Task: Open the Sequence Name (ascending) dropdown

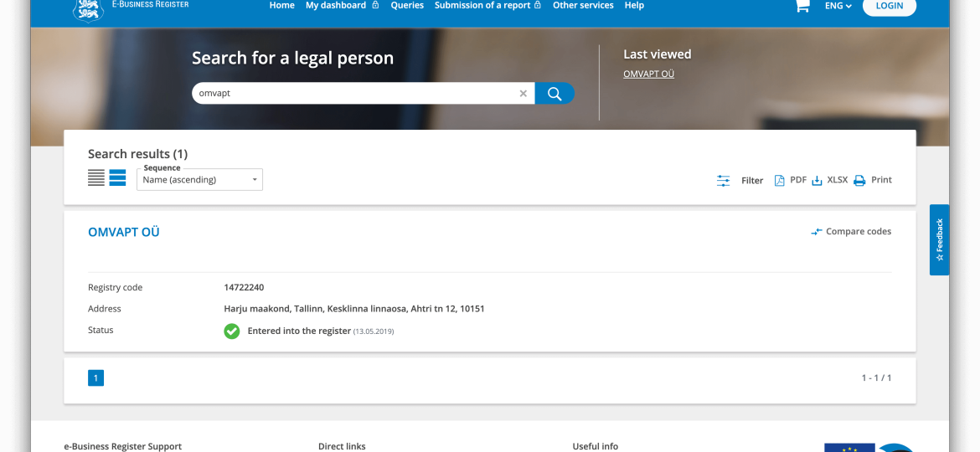Action: point(200,180)
